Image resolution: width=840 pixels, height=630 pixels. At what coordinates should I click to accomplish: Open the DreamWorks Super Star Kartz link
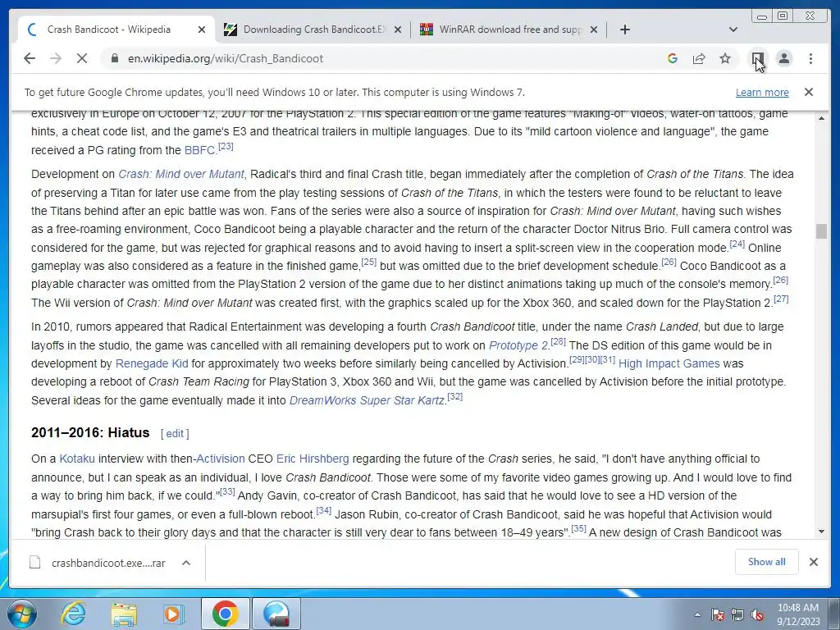coord(367,400)
